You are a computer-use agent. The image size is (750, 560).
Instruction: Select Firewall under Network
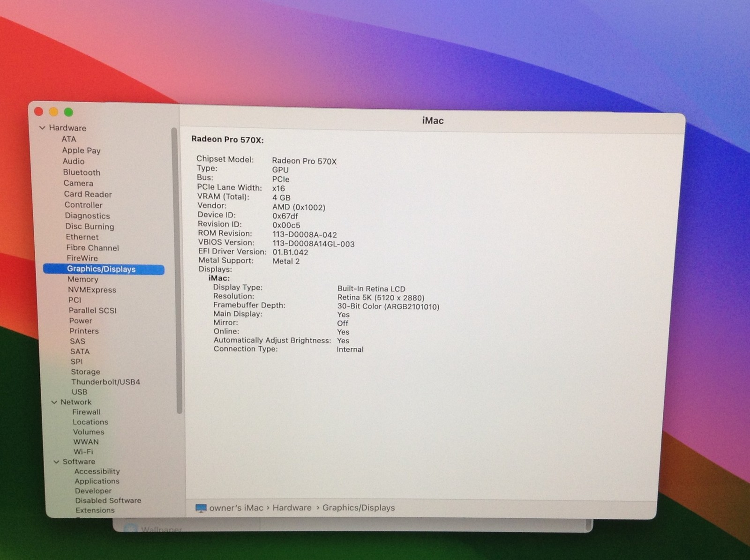tap(86, 412)
